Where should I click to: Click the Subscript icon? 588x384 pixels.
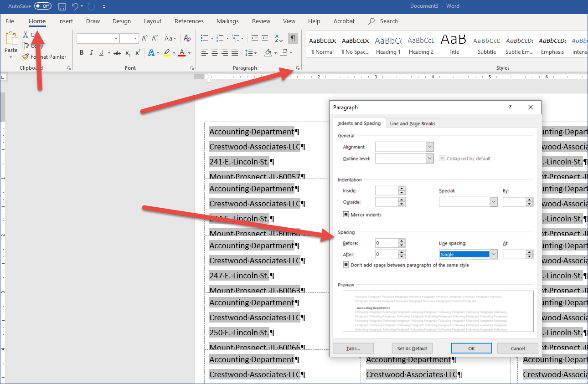pos(128,53)
